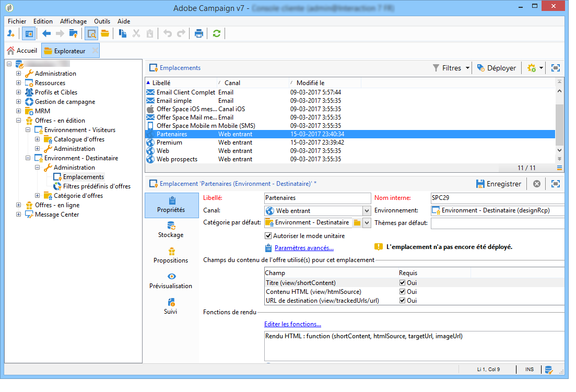This screenshot has height=392, width=576.
Task: Click the Thèmes par défaut field
Action: pyautogui.click(x=497, y=223)
